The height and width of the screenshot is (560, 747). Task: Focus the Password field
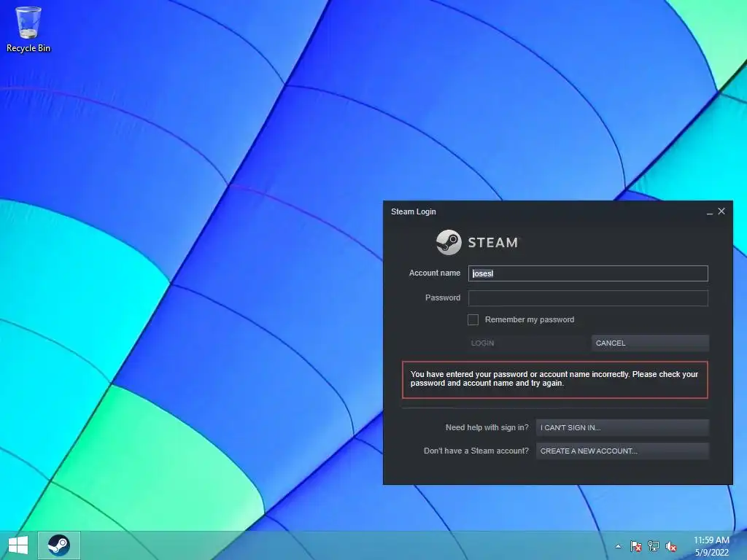point(588,298)
